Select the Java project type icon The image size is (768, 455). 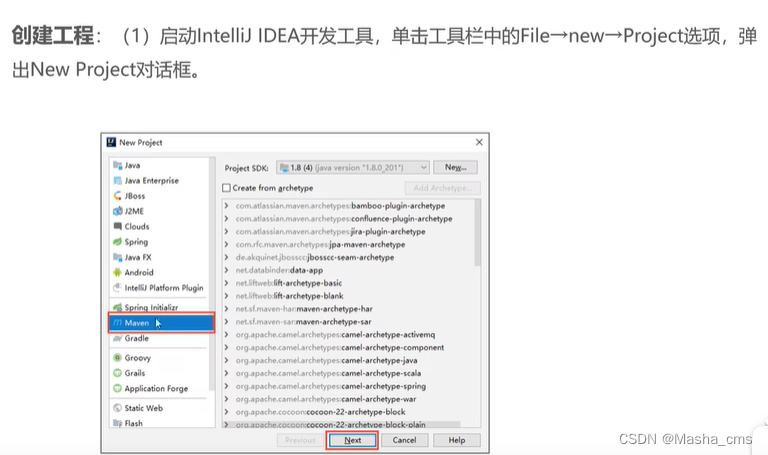point(118,165)
